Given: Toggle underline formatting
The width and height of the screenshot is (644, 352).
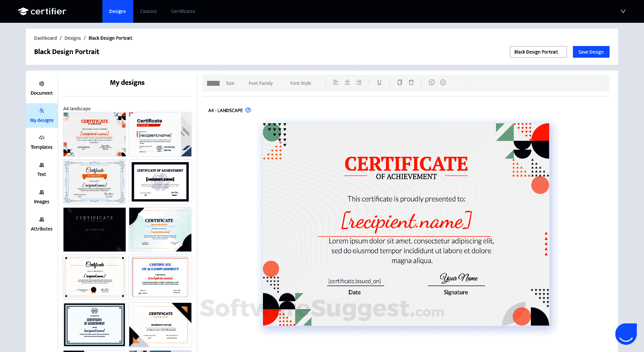Looking at the screenshot, I should click(379, 82).
